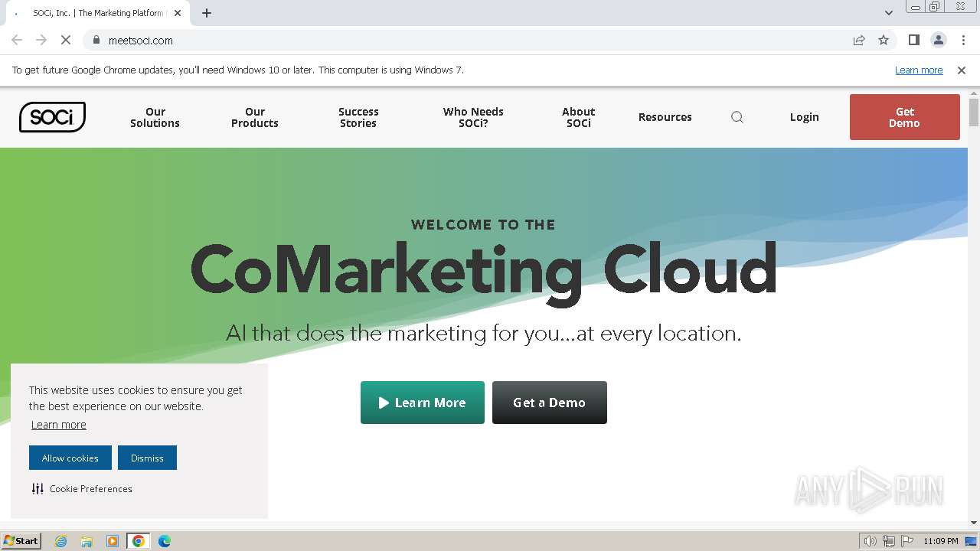Stop loading the page

pos(66,41)
